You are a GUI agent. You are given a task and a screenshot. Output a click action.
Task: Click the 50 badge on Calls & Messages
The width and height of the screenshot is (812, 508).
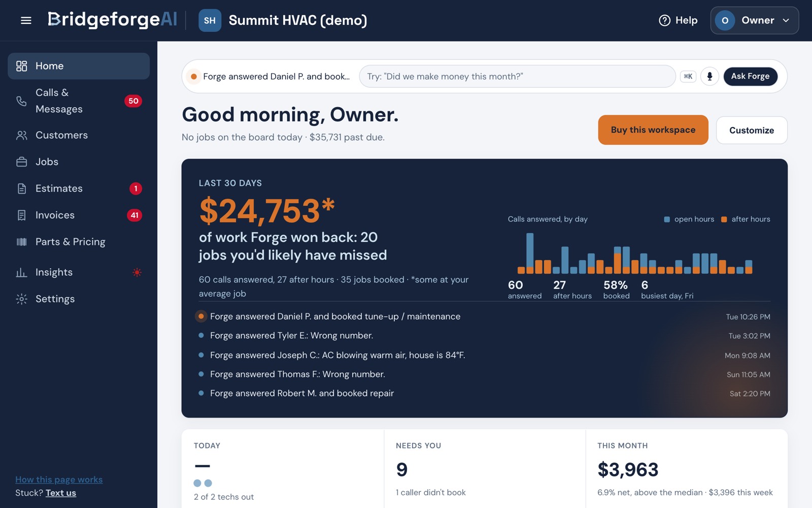[133, 101]
